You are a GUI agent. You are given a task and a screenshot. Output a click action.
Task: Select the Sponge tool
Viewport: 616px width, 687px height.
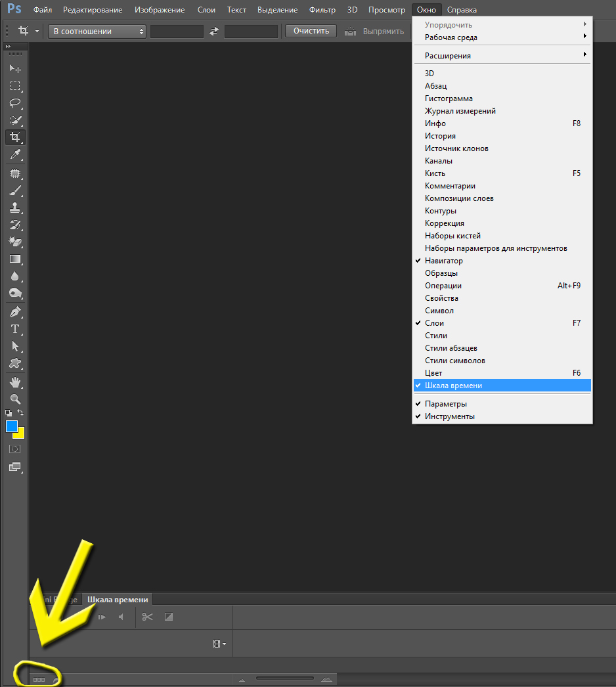pos(15,293)
